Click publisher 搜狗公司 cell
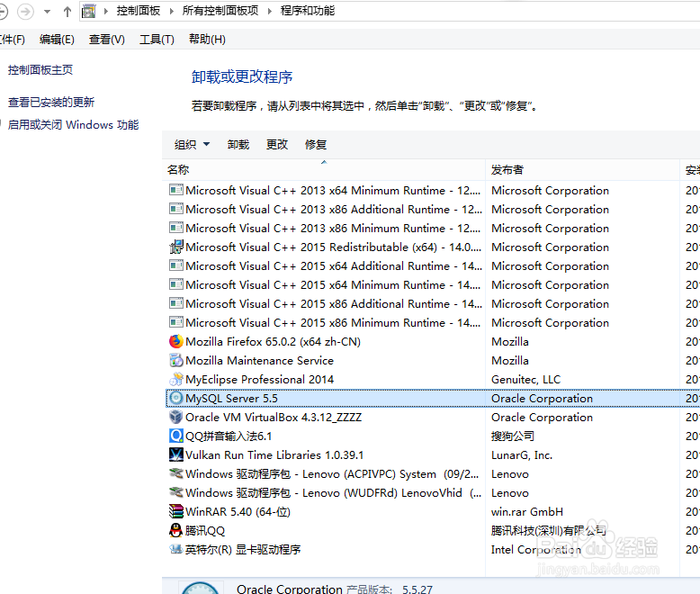700x594 pixels. pos(513,436)
